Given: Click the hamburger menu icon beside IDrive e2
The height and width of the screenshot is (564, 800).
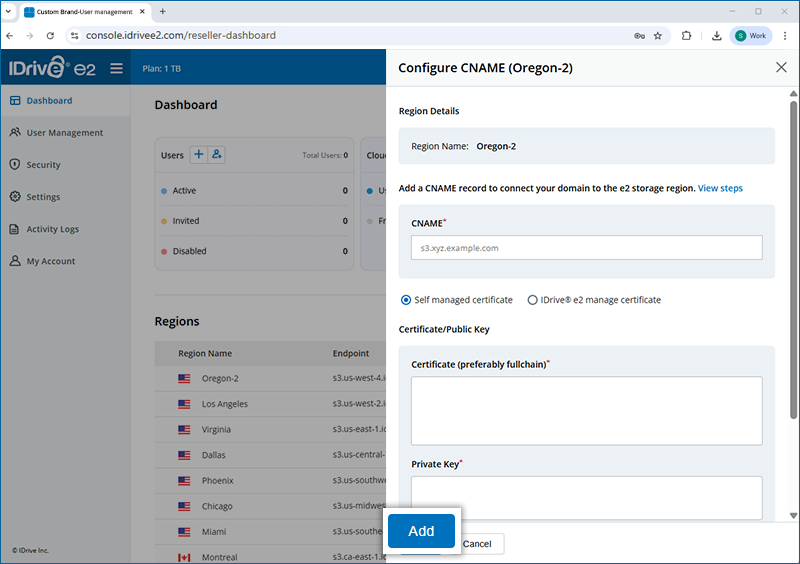Looking at the screenshot, I should tap(116, 68).
